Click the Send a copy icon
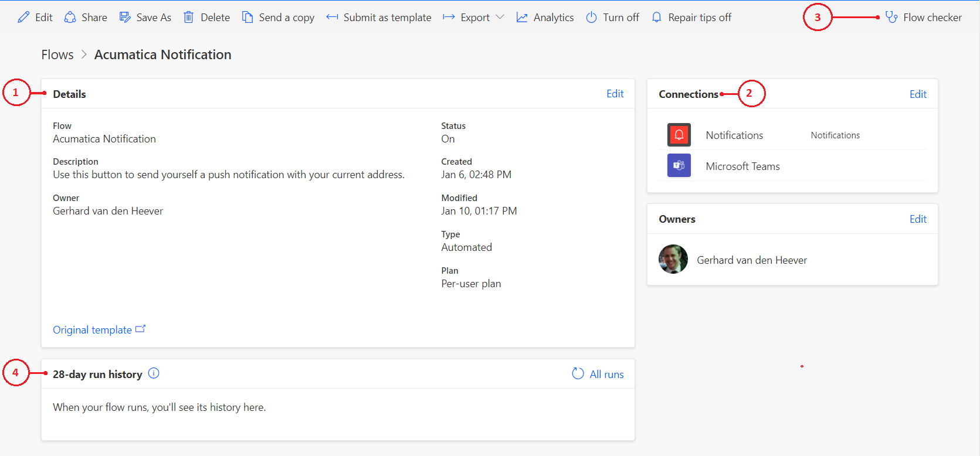Viewport: 980px width, 456px height. pos(247,18)
